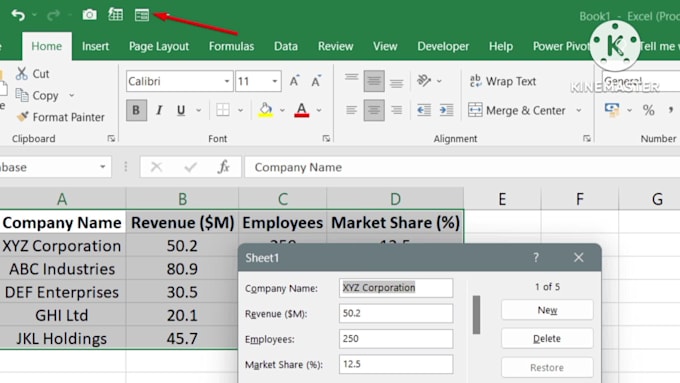Viewport: 680px width, 383px height.
Task: Toggle Middle Align vertical alignment
Action: [374, 81]
